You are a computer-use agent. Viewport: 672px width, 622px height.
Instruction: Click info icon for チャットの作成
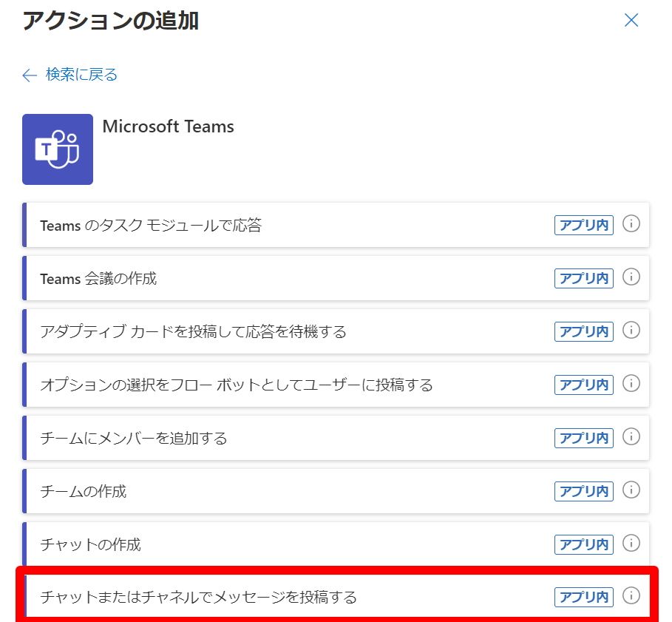click(631, 544)
